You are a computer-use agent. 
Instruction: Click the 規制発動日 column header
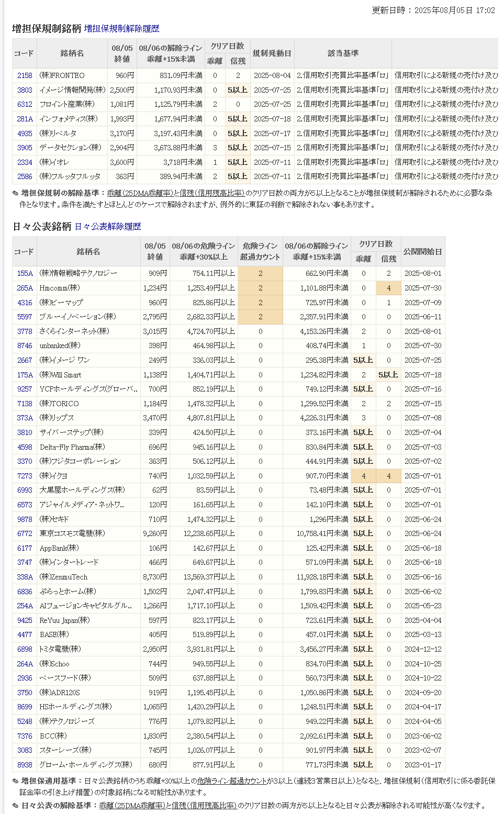click(x=272, y=53)
